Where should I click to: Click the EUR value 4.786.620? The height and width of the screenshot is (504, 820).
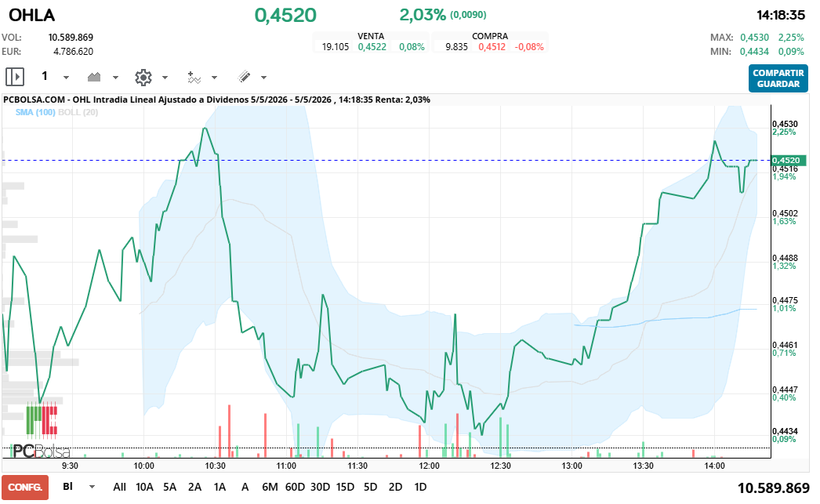pos(73,51)
